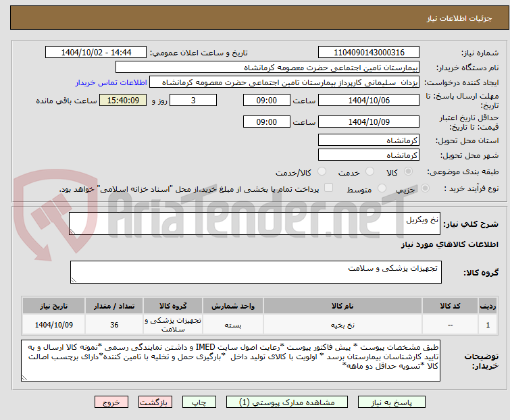Screen dimensions: 510x420
Task: Click the شماره نیاز field 1104090143000316
Action: (x=369, y=53)
